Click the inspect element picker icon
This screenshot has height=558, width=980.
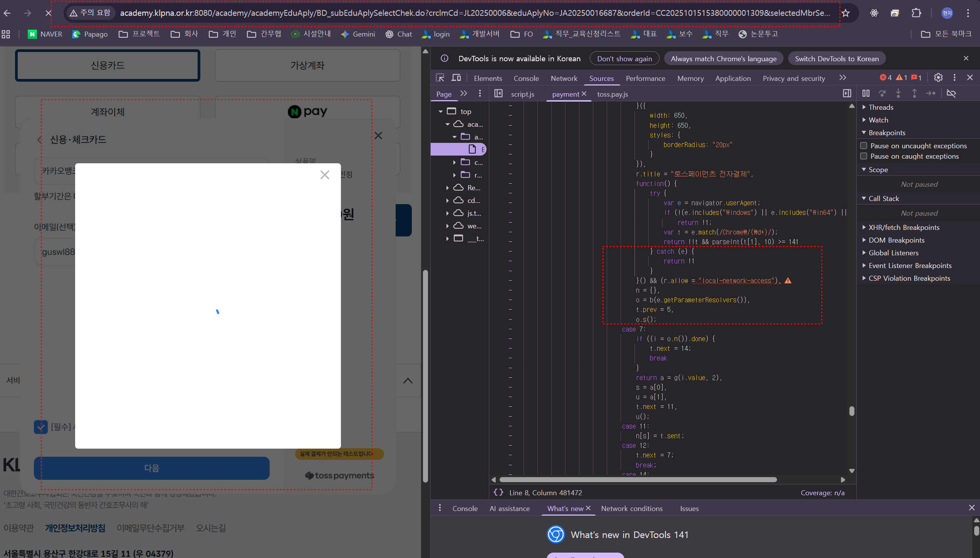(x=440, y=78)
